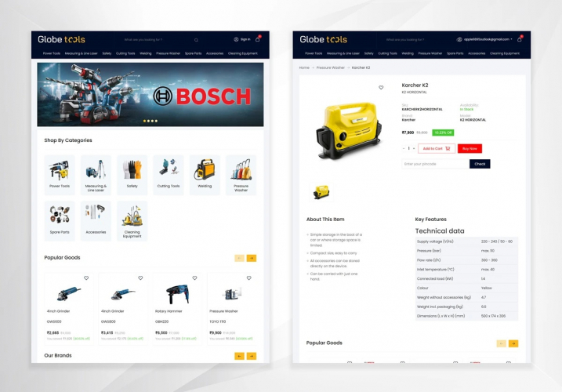Image resolution: width=562 pixels, height=392 pixels.
Task: Click Check pincode button
Action: [x=480, y=164]
